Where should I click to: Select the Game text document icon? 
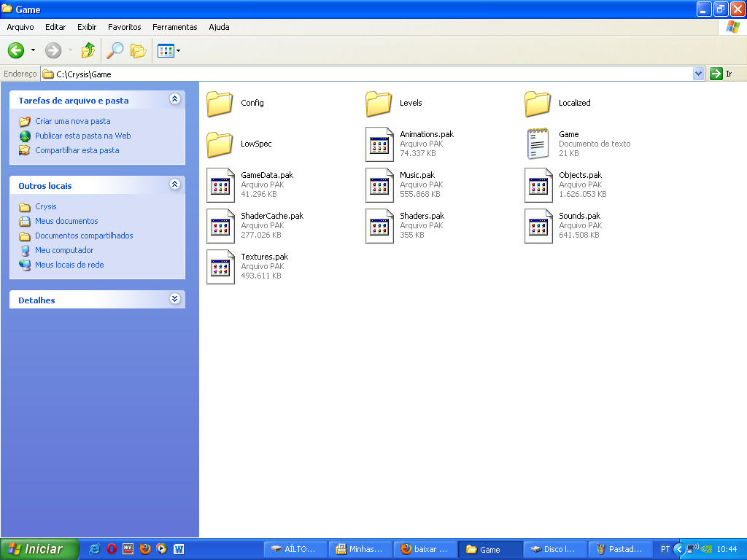pos(538,144)
